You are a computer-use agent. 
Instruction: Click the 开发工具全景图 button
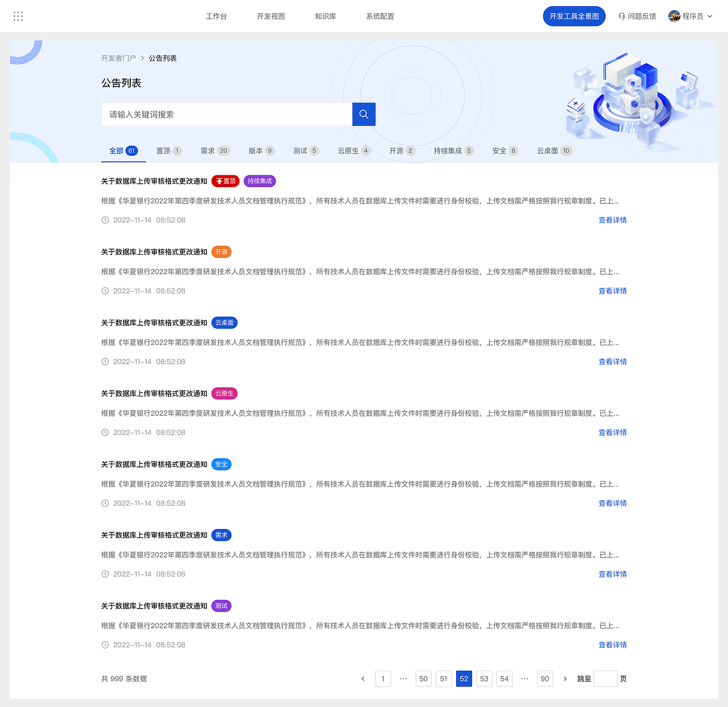click(x=574, y=16)
